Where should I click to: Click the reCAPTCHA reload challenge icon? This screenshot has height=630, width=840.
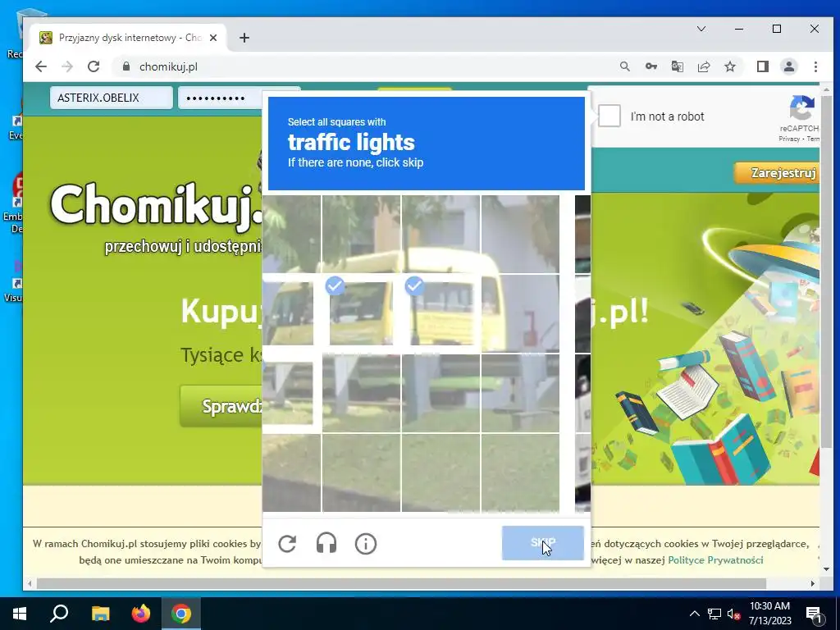(287, 544)
